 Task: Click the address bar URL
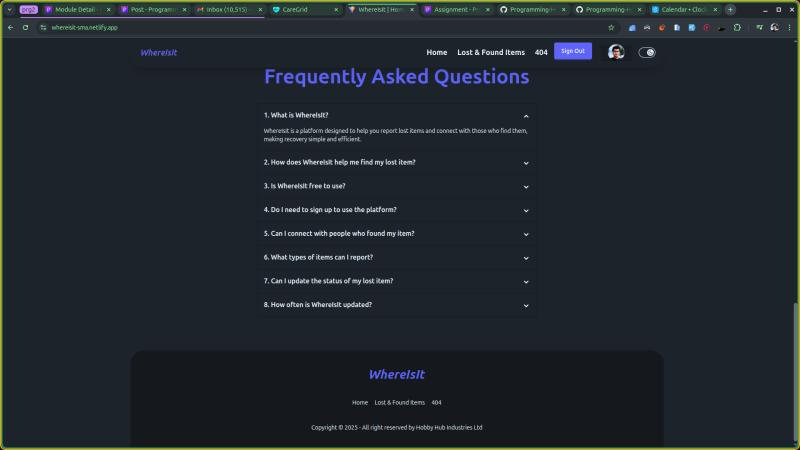click(85, 28)
